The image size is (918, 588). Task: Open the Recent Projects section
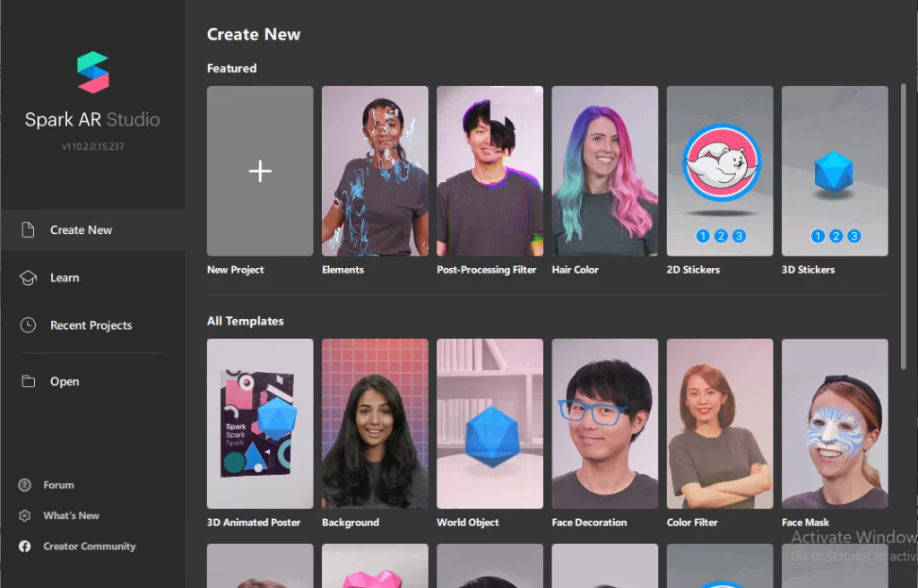pyautogui.click(x=91, y=325)
